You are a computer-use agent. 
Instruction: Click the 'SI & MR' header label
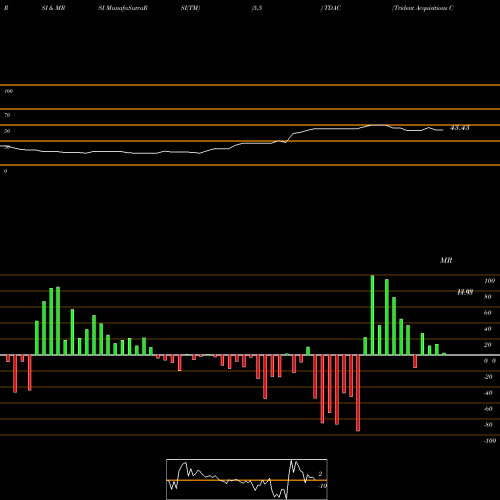[x=53, y=8]
